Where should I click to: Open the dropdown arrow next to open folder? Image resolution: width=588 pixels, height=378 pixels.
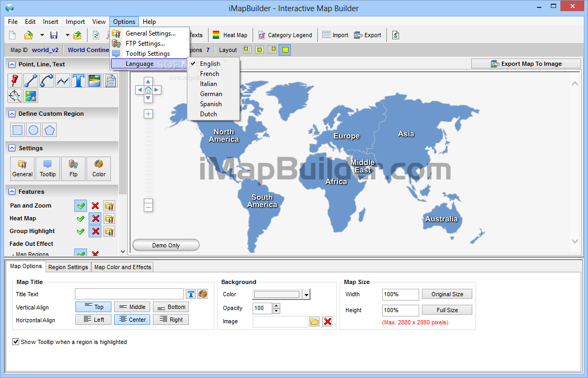coord(42,35)
